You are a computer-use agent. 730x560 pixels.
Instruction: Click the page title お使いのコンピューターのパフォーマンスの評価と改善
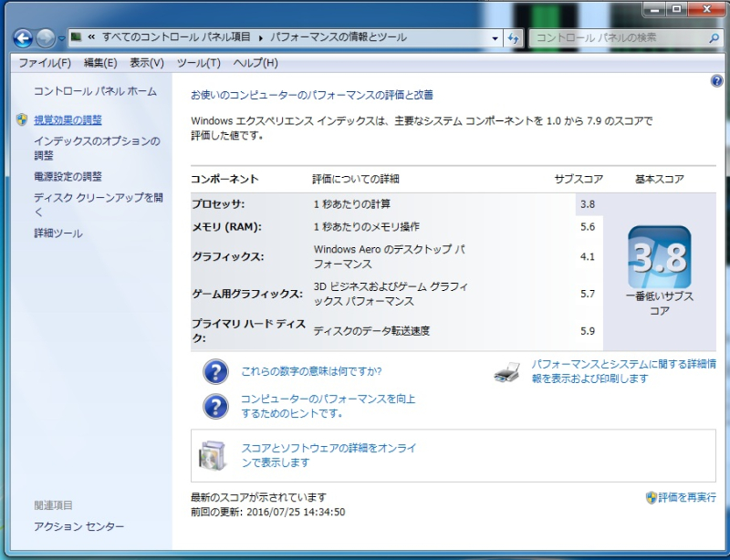click(x=312, y=95)
